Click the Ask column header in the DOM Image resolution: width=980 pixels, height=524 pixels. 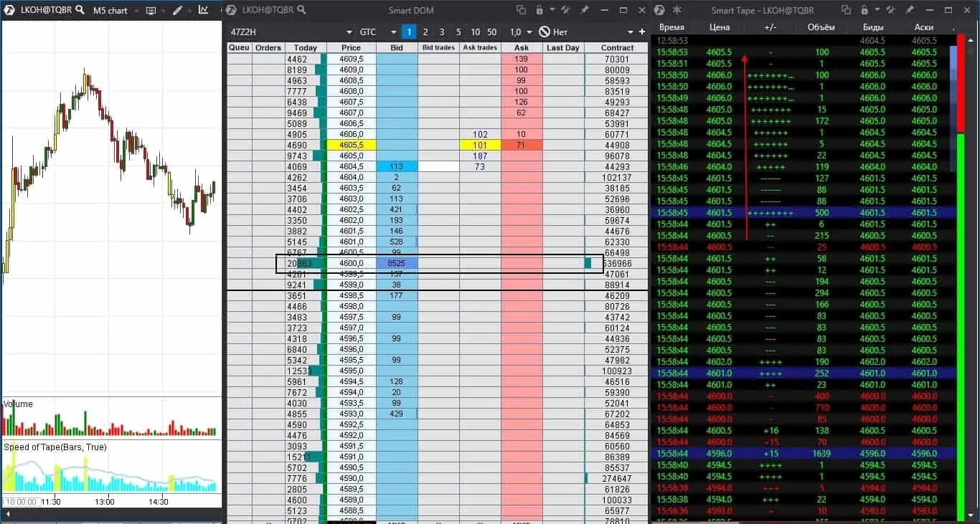(522, 48)
